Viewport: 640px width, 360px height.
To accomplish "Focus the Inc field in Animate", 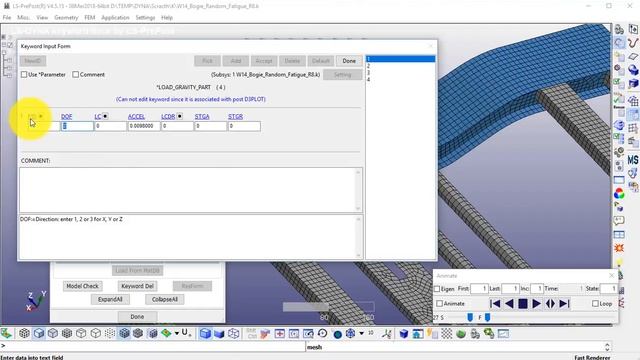I will click(x=537, y=289).
